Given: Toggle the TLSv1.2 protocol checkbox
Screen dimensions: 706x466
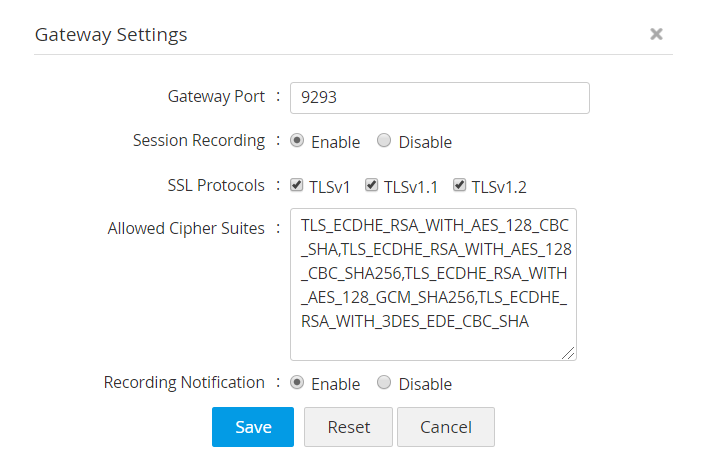Looking at the screenshot, I should [x=460, y=185].
